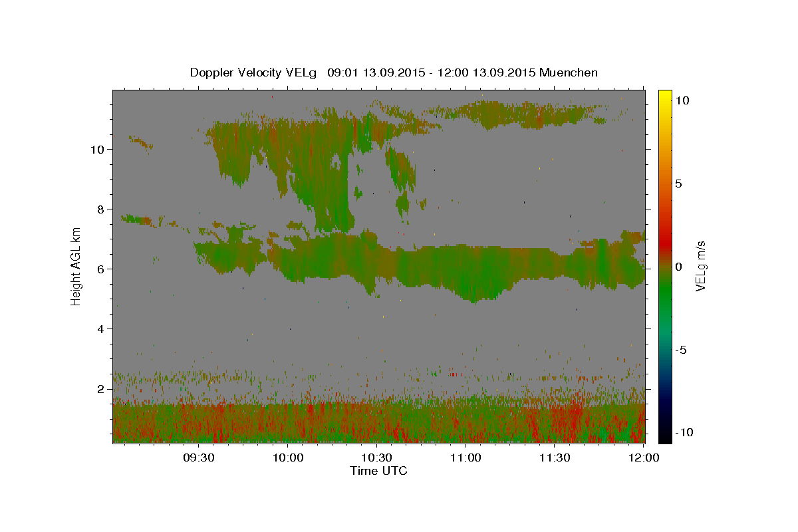This screenshot has height=532, width=798.
Task: Click the height tick label 4
Action: pos(101,329)
